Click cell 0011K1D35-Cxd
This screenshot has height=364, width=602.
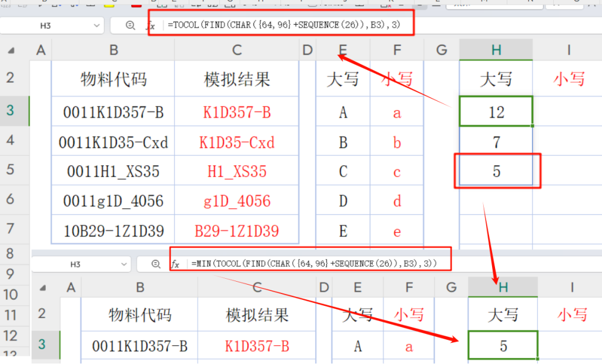(113, 142)
